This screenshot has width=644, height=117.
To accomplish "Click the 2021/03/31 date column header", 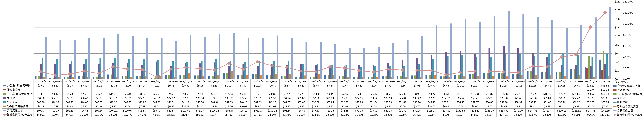I will (x=605, y=82).
